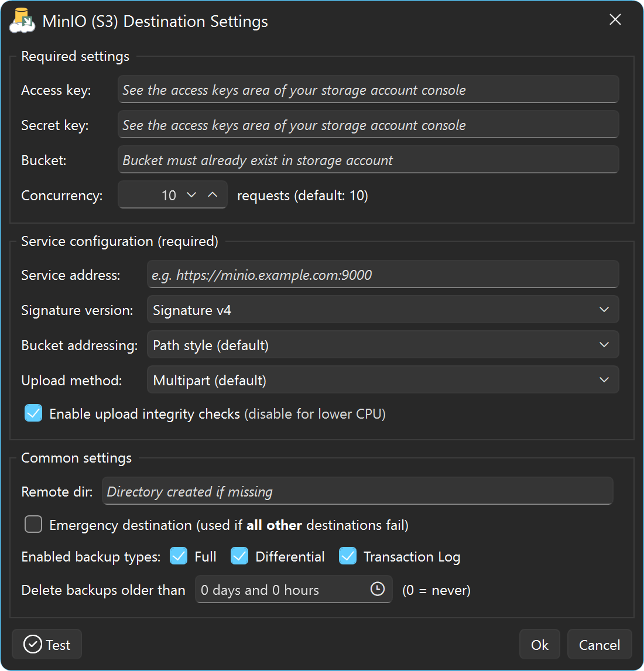Click the "Concurrency:" label

(62, 196)
